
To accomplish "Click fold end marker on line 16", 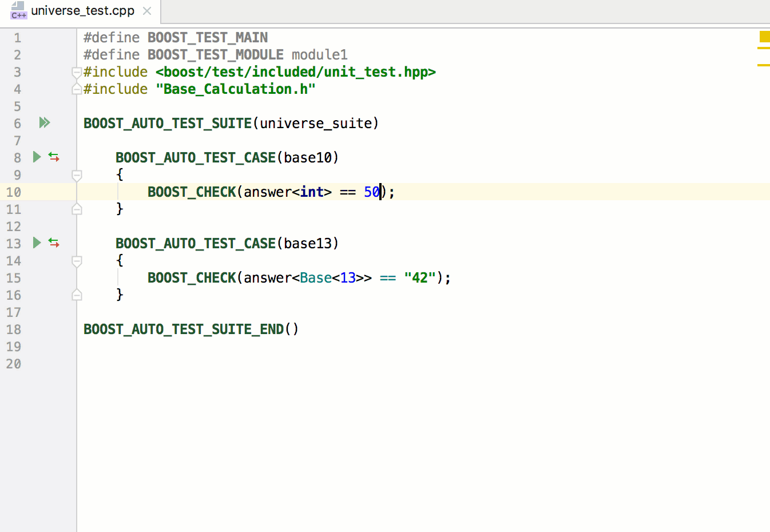I will click(x=77, y=295).
